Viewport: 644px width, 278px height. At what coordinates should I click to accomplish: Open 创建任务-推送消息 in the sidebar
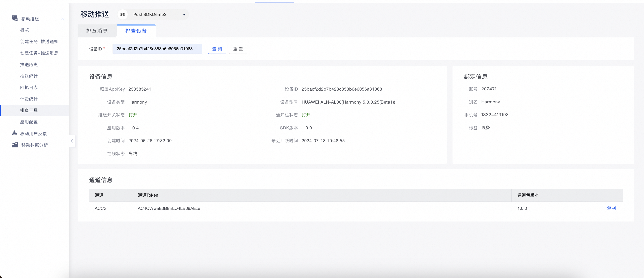point(39,53)
